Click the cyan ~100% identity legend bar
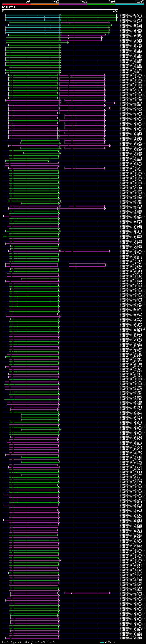This screenshot has width=146, height=644. click(130, 4)
